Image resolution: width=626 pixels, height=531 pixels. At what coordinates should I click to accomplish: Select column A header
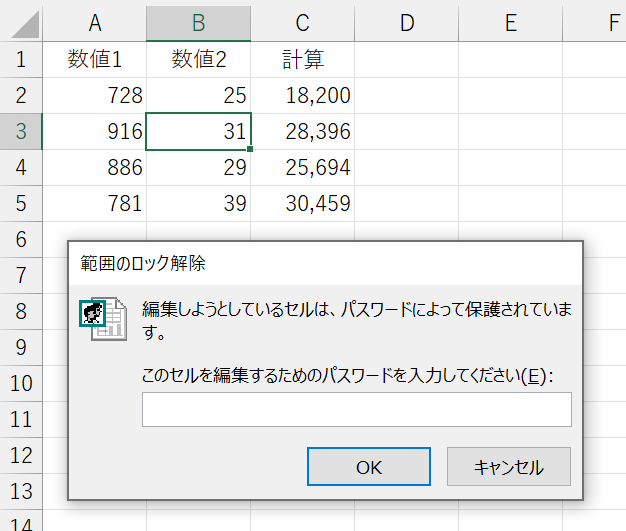[94, 22]
